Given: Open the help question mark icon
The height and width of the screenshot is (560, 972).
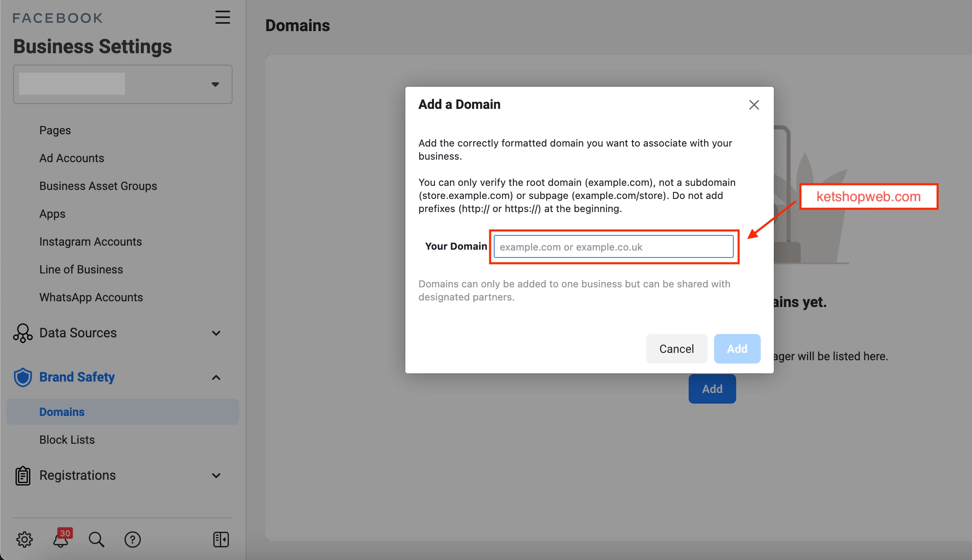Looking at the screenshot, I should [132, 540].
